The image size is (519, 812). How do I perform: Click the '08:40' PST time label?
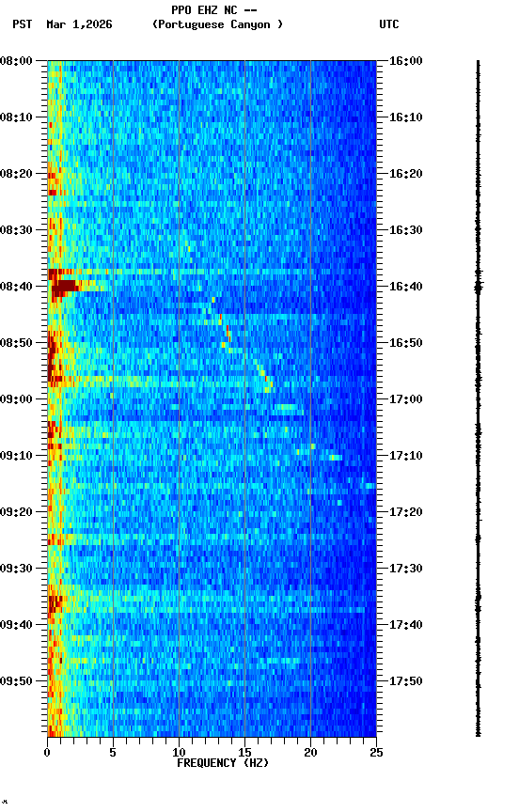pyautogui.click(x=16, y=287)
